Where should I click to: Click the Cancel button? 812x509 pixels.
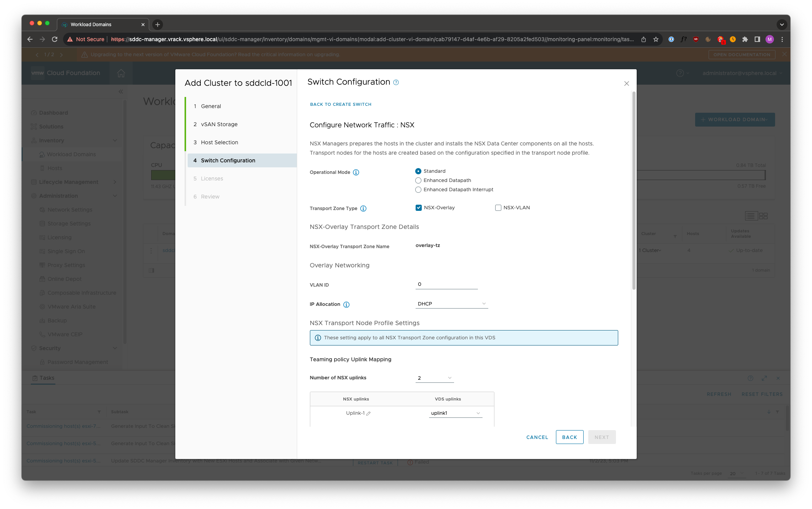click(537, 437)
